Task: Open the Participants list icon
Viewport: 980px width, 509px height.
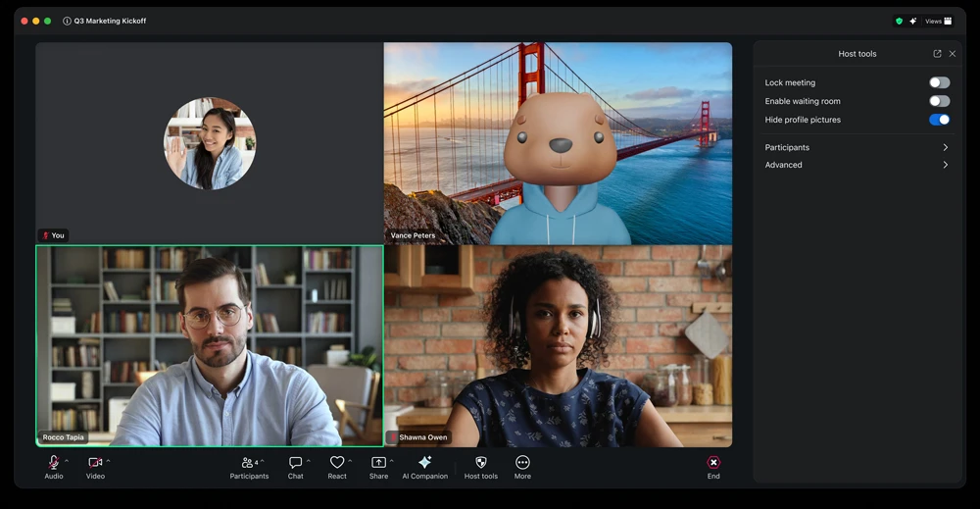Action: pyautogui.click(x=247, y=463)
